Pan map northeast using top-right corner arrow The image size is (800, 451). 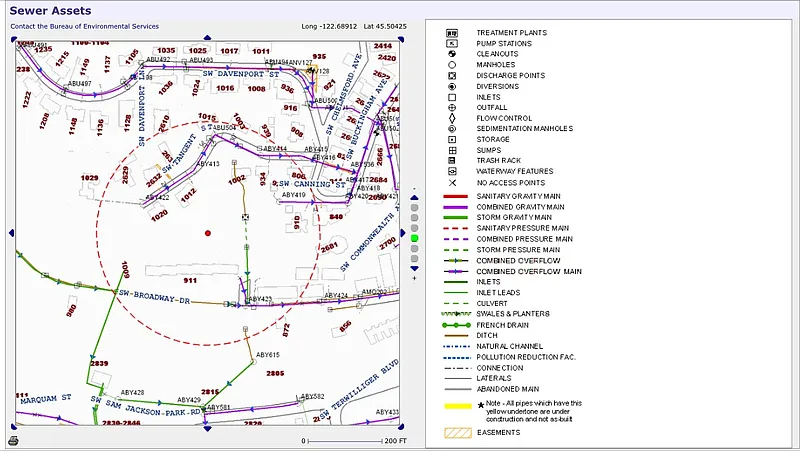click(x=401, y=40)
